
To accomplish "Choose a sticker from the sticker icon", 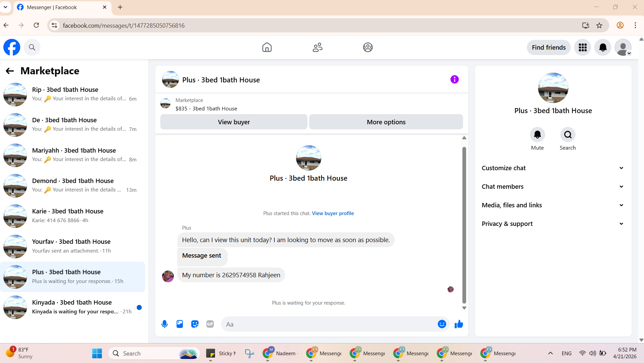I will 195,324.
